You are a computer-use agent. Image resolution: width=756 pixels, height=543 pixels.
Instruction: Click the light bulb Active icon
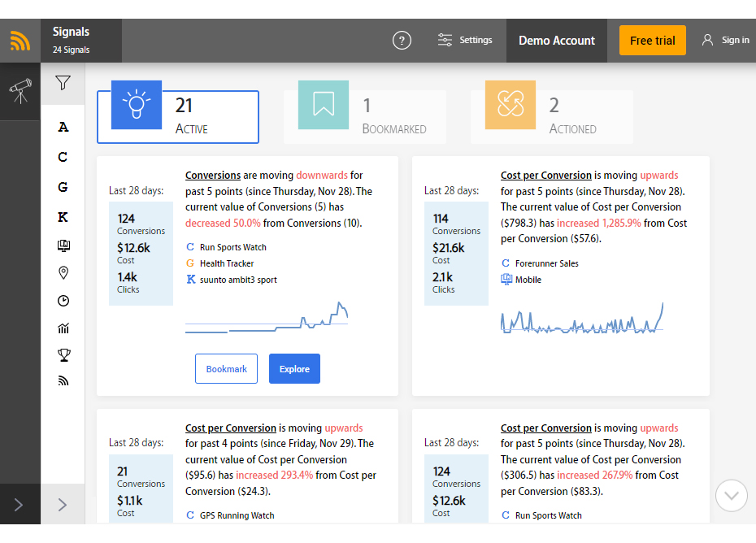pyautogui.click(x=137, y=105)
